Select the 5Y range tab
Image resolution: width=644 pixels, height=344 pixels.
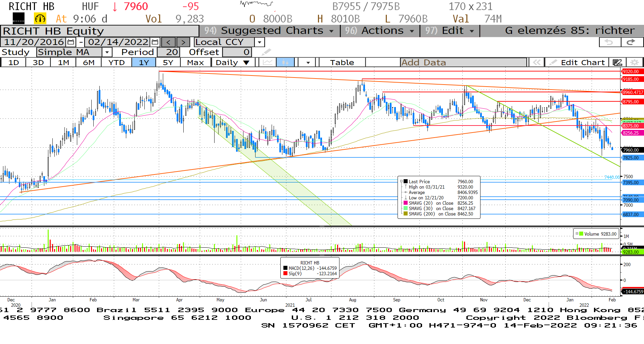pos(168,62)
